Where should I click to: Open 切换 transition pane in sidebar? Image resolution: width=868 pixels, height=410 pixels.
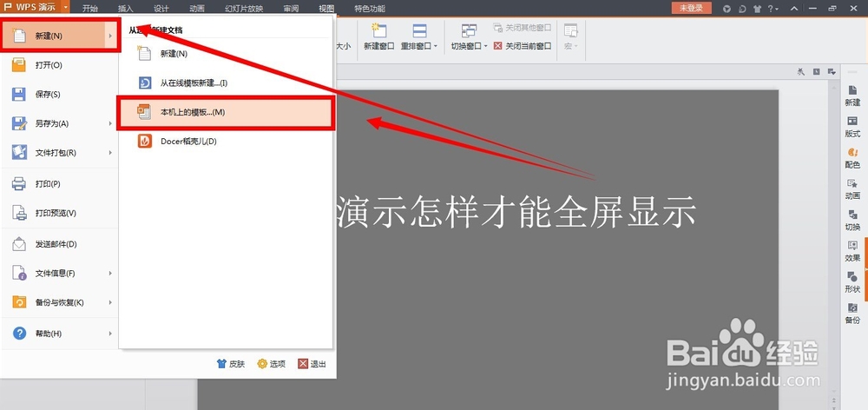coord(852,220)
